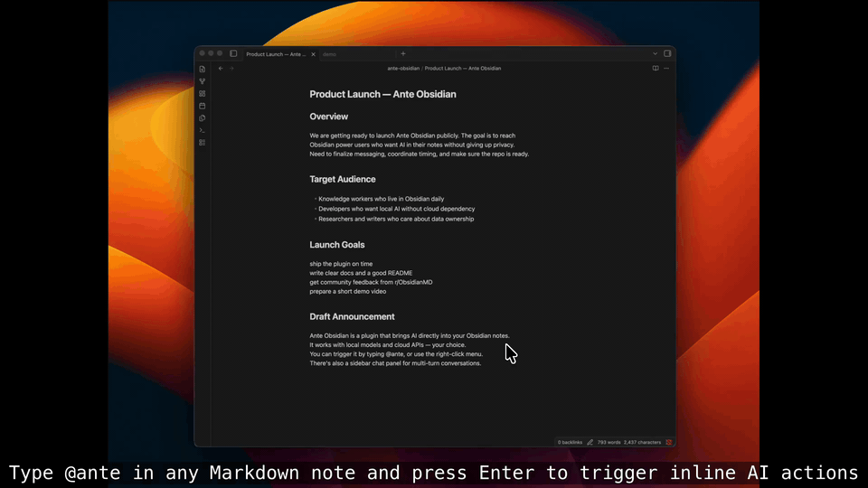Click the 'You can trigger it by typing @ante' line

[x=396, y=354]
